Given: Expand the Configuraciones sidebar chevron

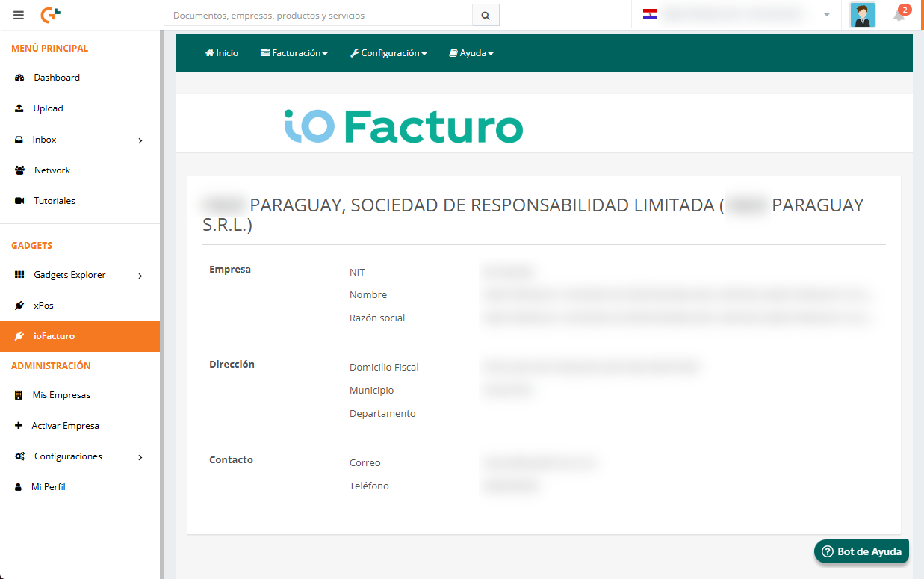Looking at the screenshot, I should coord(140,457).
